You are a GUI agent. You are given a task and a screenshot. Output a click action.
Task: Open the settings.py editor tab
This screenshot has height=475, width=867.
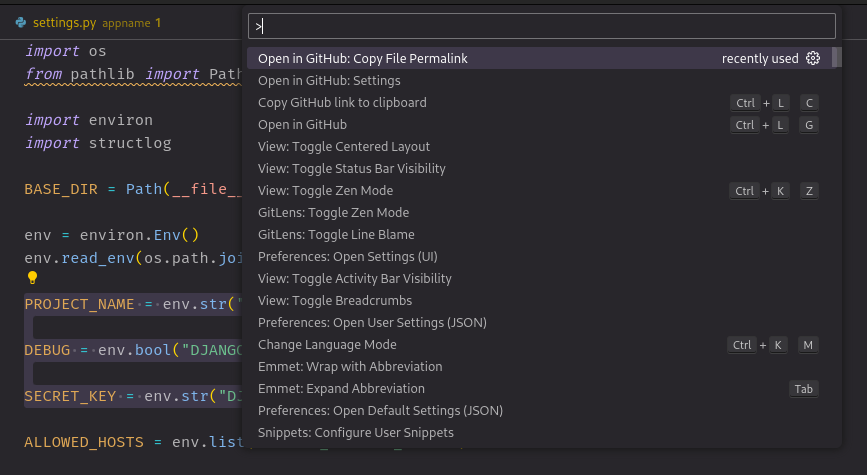click(x=88, y=23)
